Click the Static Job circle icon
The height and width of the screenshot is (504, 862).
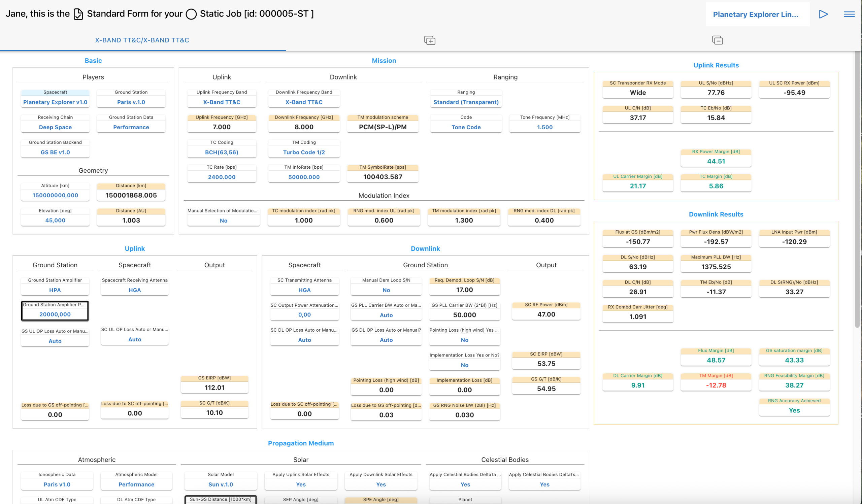coord(191,14)
